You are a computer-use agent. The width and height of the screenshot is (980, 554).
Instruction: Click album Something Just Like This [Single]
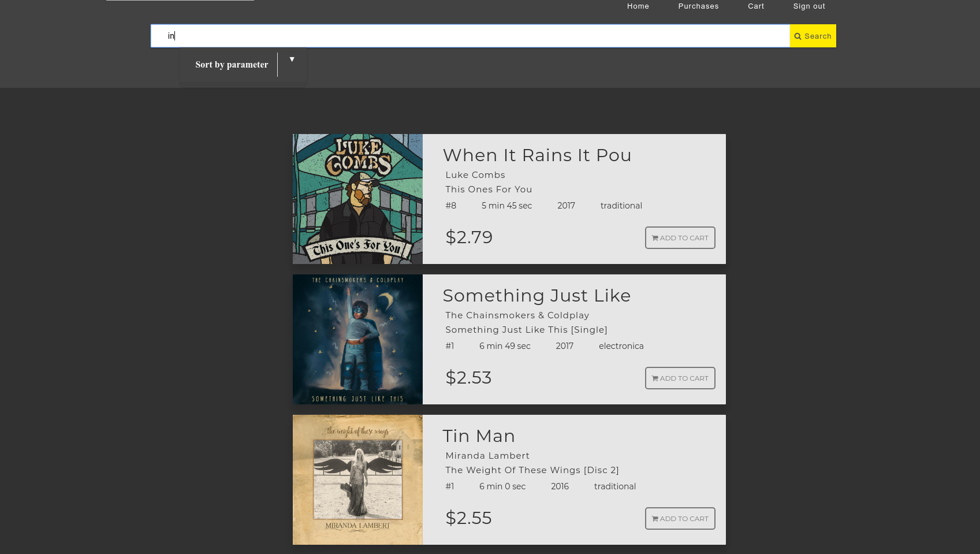[526, 330]
